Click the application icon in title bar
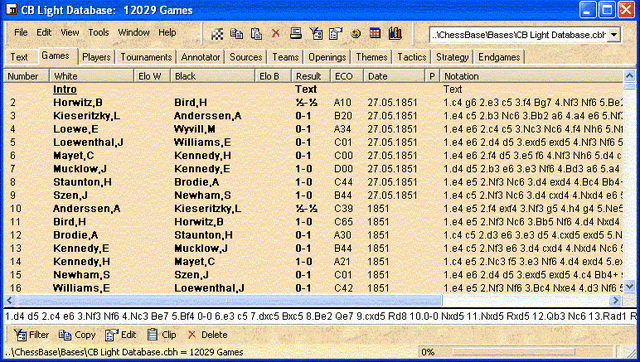 coord(11,9)
